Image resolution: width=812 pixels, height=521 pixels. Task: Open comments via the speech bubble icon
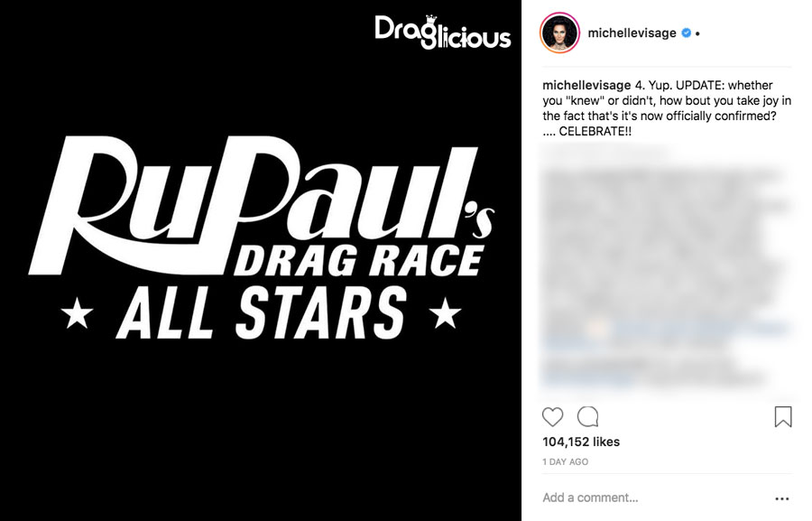[587, 416]
